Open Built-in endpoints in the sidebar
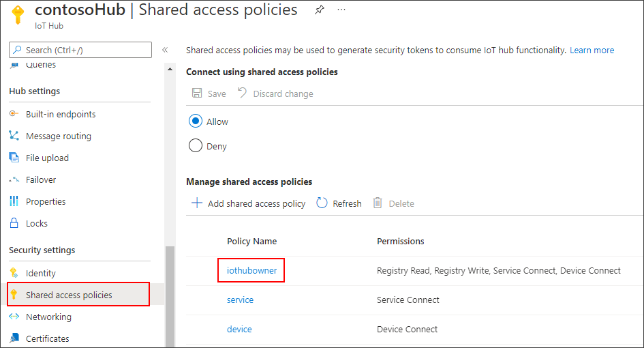Image resolution: width=644 pixels, height=348 pixels. [x=61, y=114]
